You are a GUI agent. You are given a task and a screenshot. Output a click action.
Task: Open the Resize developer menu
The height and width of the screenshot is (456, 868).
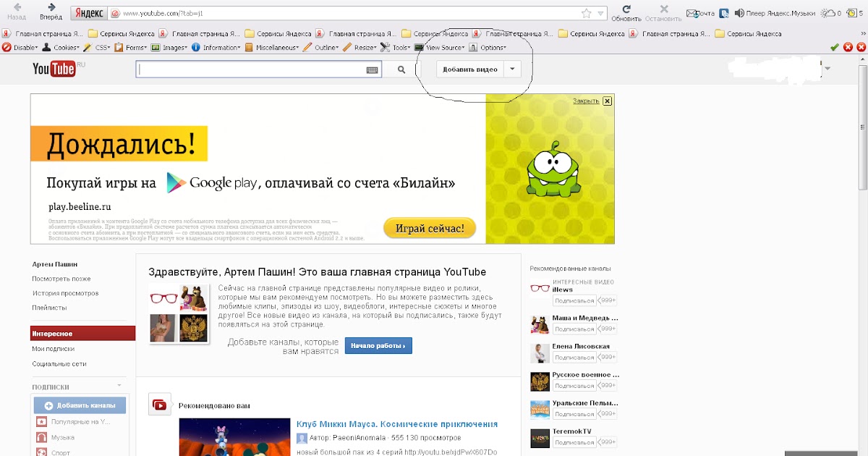pyautogui.click(x=360, y=47)
